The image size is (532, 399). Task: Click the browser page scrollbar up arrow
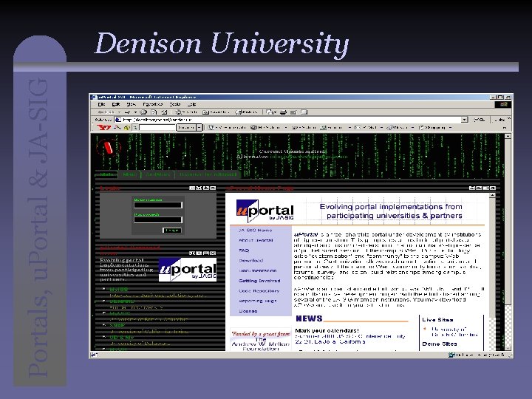pos(508,136)
